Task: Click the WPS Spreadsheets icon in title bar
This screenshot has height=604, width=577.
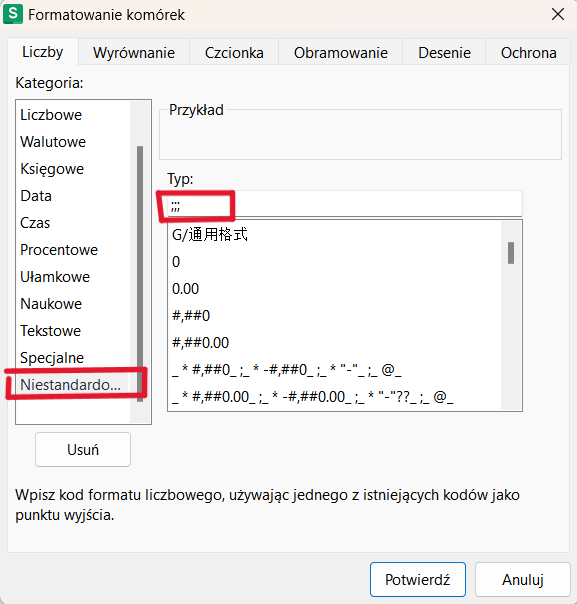Action: (13, 14)
